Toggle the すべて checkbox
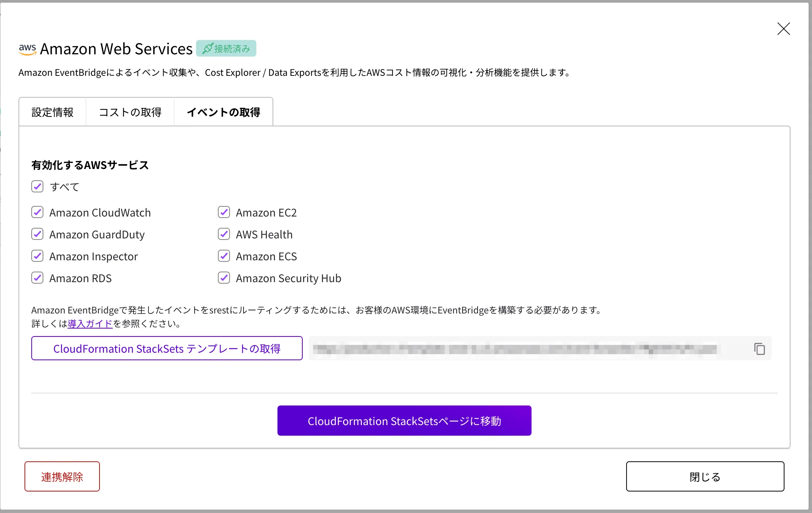The height and width of the screenshot is (513, 812). pos(37,186)
